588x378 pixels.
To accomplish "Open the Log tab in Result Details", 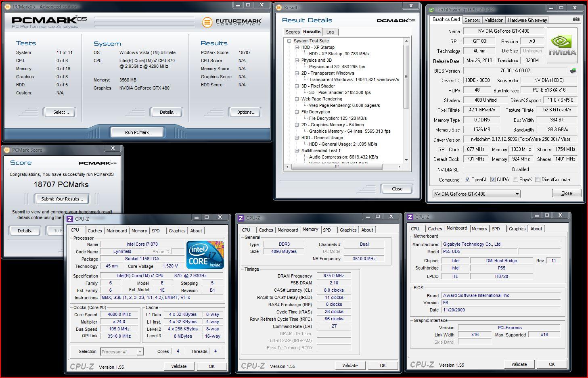I will [x=330, y=32].
